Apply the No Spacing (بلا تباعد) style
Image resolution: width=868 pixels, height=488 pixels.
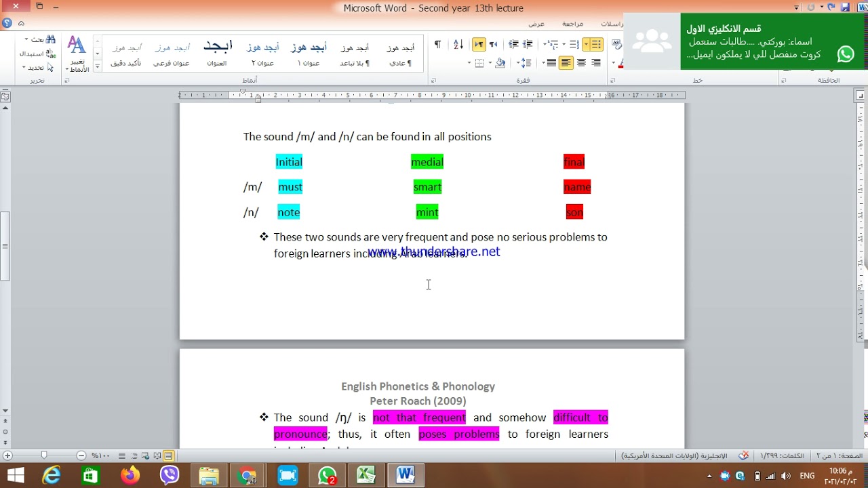coord(355,54)
